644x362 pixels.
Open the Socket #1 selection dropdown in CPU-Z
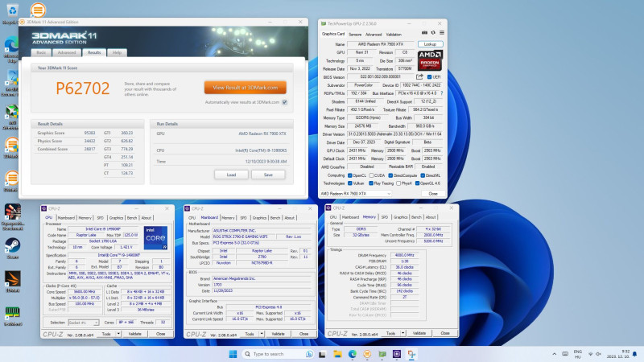click(84, 323)
